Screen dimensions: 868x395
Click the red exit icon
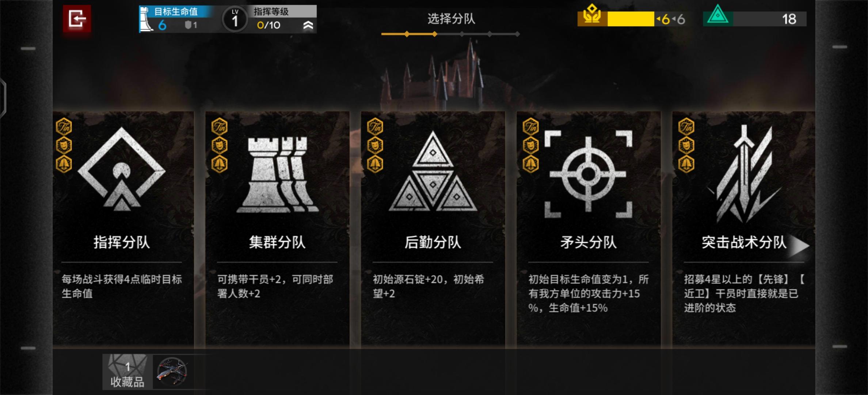77,19
